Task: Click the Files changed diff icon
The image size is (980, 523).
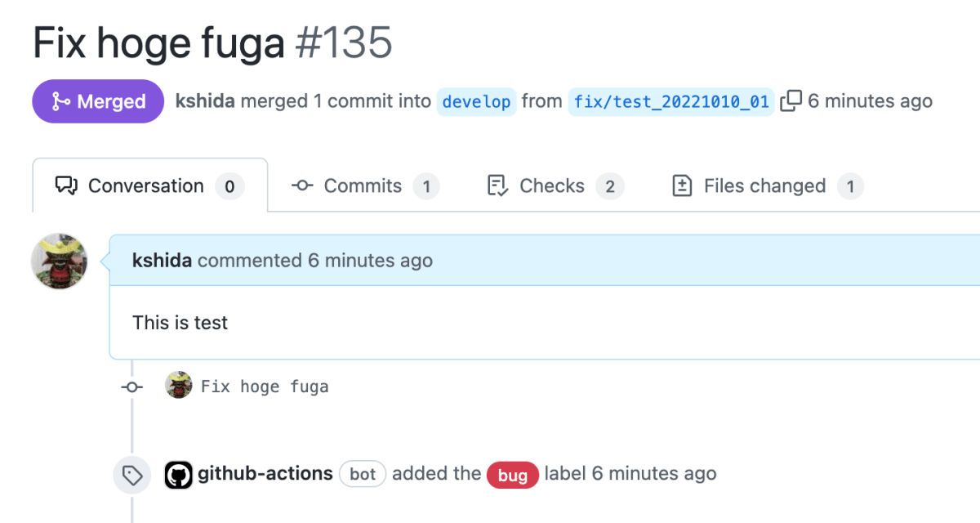Action: pos(681,186)
